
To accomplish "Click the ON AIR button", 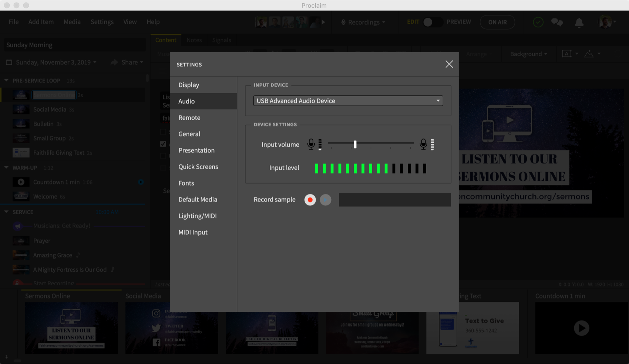I will 497,22.
